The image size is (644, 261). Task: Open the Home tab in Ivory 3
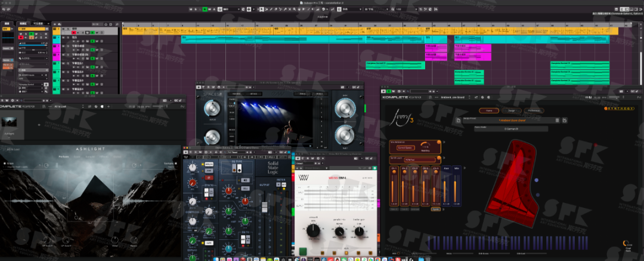pos(489,110)
